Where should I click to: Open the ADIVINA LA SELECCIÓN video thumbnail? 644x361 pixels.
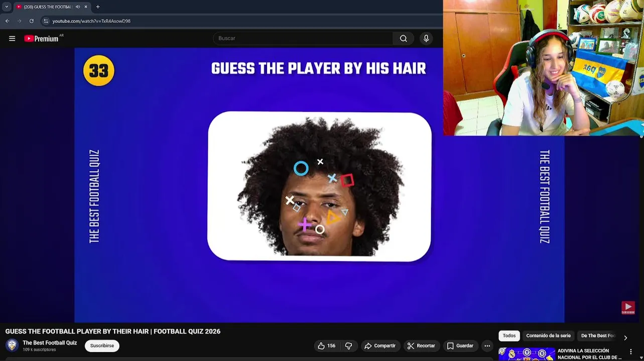click(x=527, y=354)
